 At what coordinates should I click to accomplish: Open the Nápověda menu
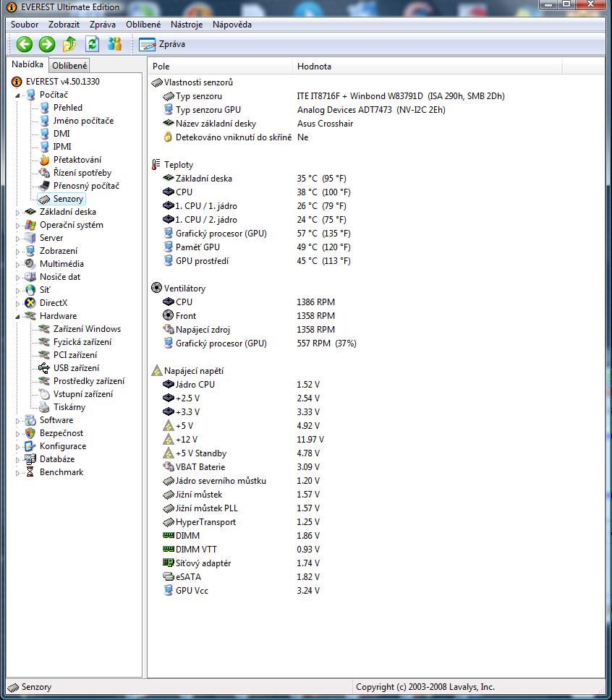click(x=231, y=25)
